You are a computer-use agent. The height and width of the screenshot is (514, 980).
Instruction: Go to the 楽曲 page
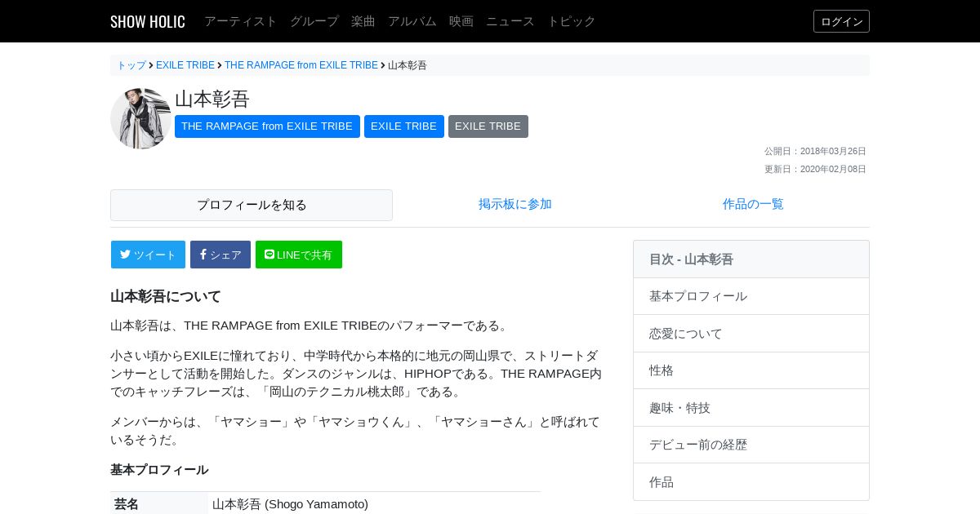(363, 21)
